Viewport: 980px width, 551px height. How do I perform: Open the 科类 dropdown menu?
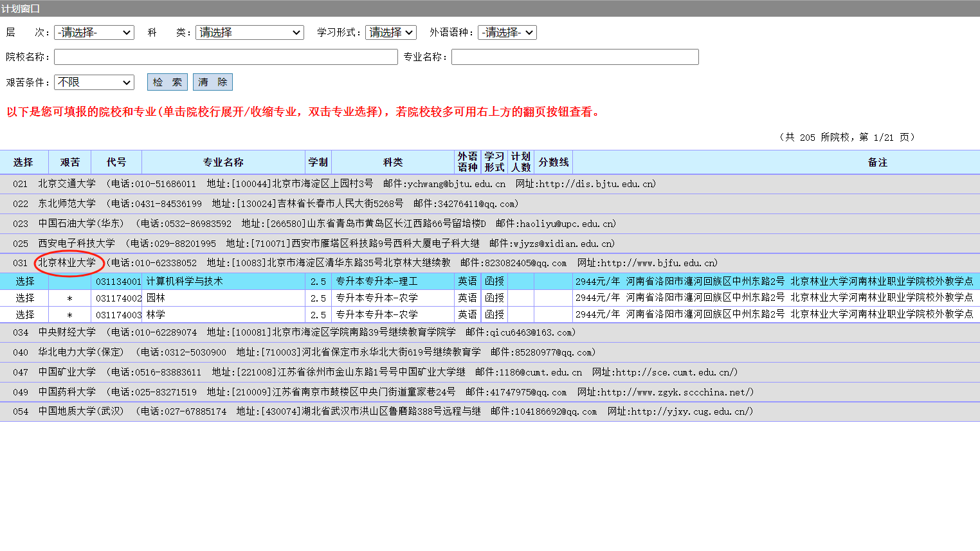pyautogui.click(x=250, y=32)
